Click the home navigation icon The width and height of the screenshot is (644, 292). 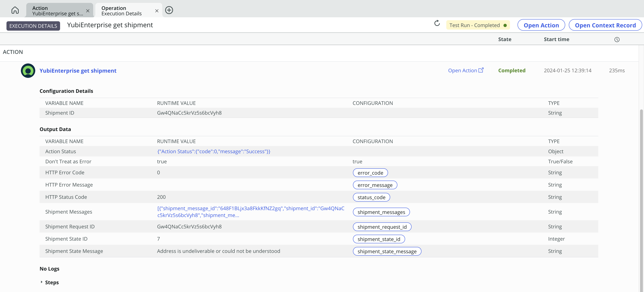point(14,10)
